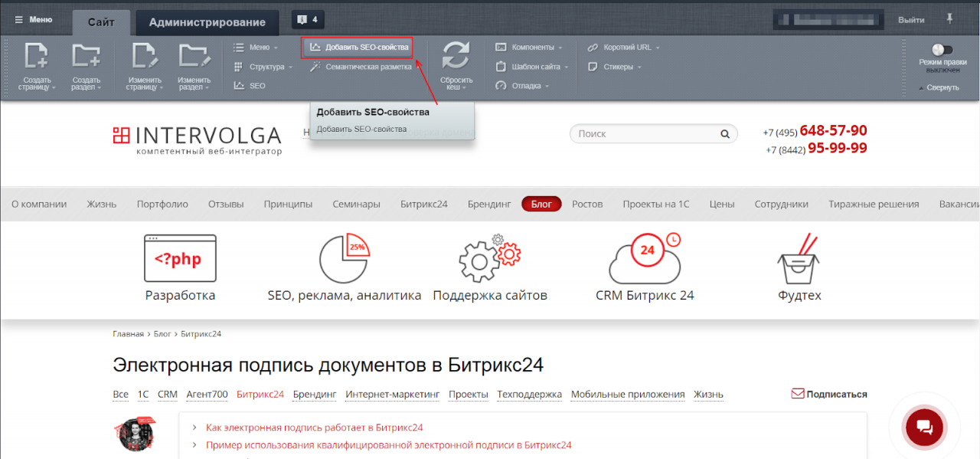Open Битрикс24 nav menu item
980x459 pixels.
[423, 204]
